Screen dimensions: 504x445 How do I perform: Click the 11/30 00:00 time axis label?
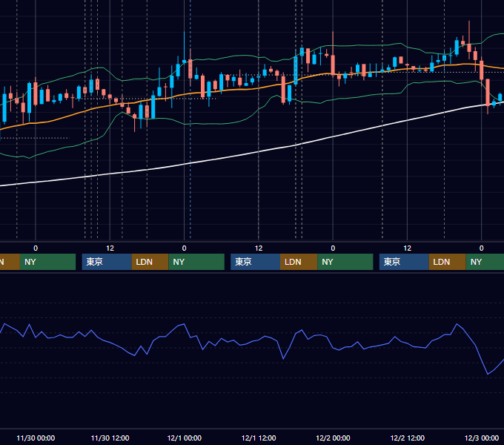[36, 438]
